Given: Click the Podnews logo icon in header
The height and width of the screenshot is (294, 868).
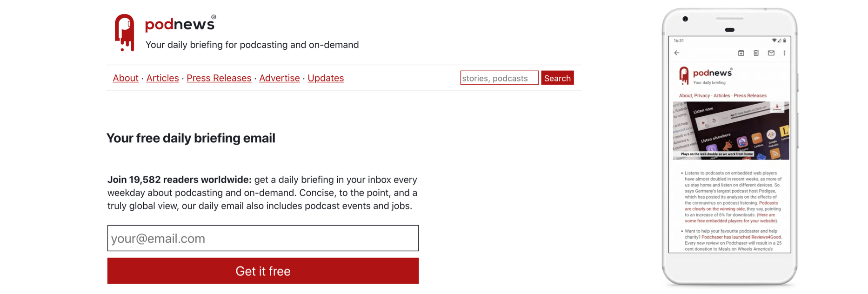Looking at the screenshot, I should pos(124,32).
